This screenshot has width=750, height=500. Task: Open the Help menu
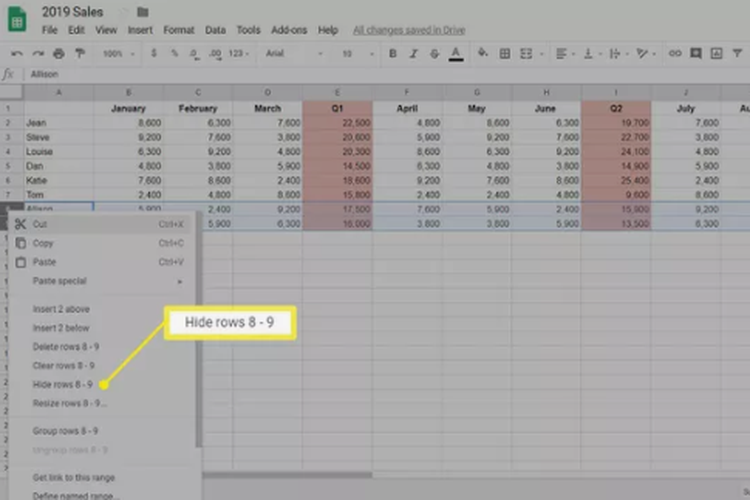pyautogui.click(x=328, y=30)
